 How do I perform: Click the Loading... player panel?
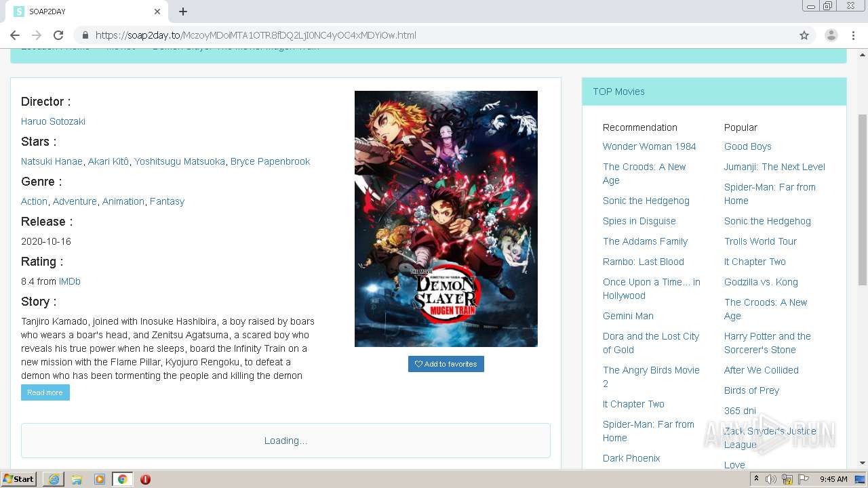pos(285,441)
